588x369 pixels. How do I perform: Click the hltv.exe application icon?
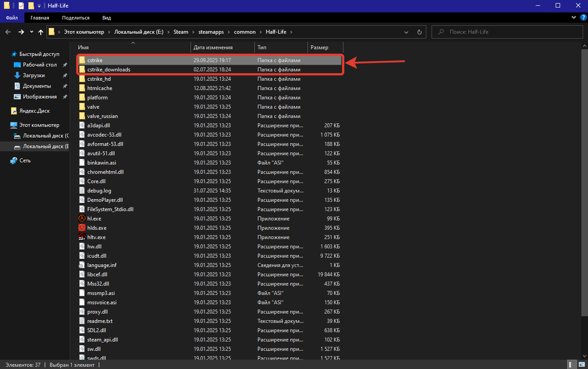(x=82, y=237)
